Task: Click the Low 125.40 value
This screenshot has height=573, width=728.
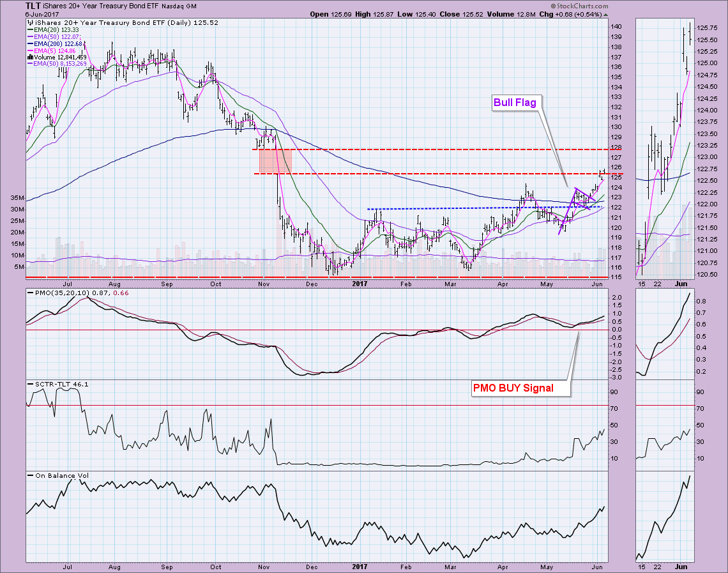Action: pyautogui.click(x=416, y=15)
